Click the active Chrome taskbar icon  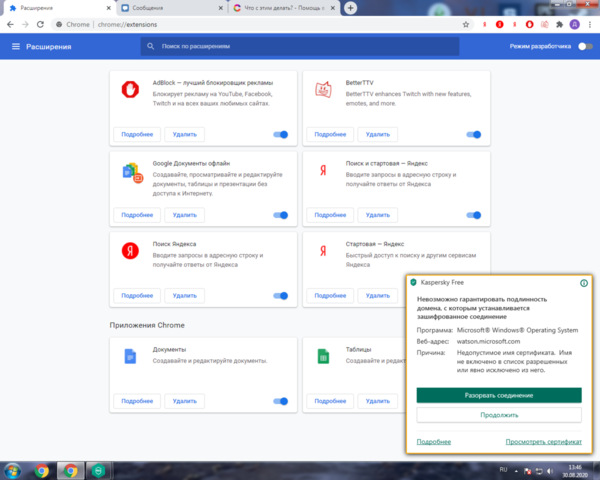[x=70, y=470]
